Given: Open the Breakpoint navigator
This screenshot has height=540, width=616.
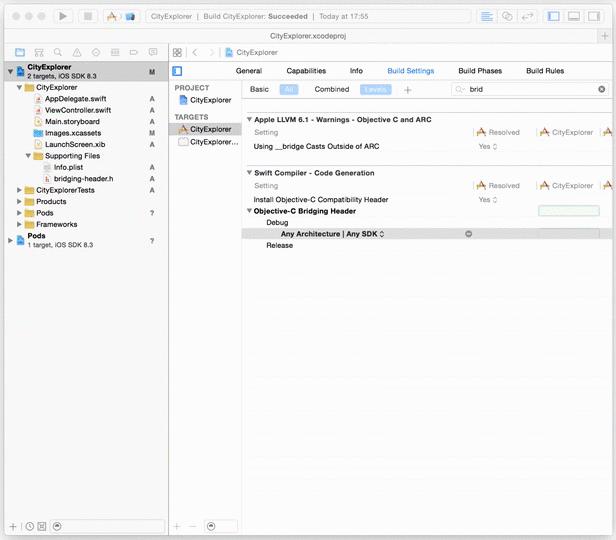Looking at the screenshot, I should click(x=134, y=52).
